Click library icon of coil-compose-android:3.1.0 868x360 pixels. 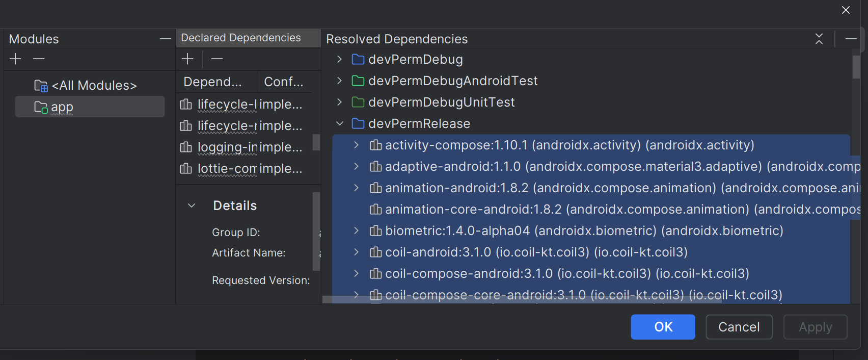[375, 274]
